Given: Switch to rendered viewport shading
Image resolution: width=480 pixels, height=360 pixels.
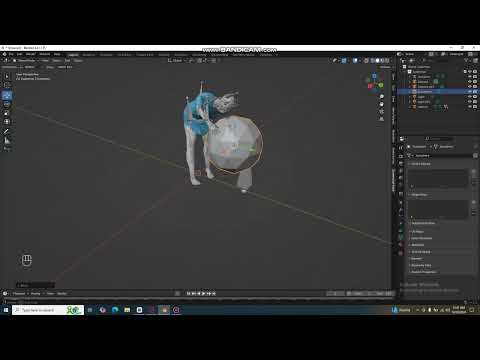Looking at the screenshot, I should [x=387, y=61].
